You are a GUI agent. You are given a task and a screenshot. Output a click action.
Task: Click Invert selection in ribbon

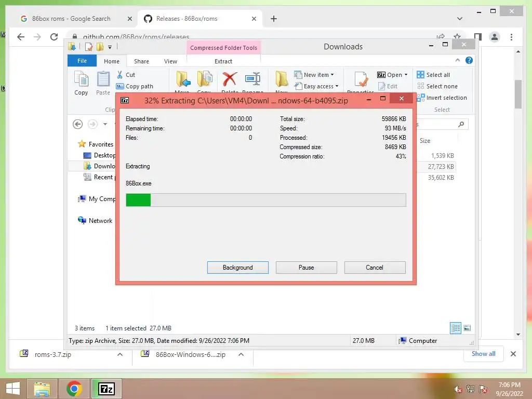point(442,98)
